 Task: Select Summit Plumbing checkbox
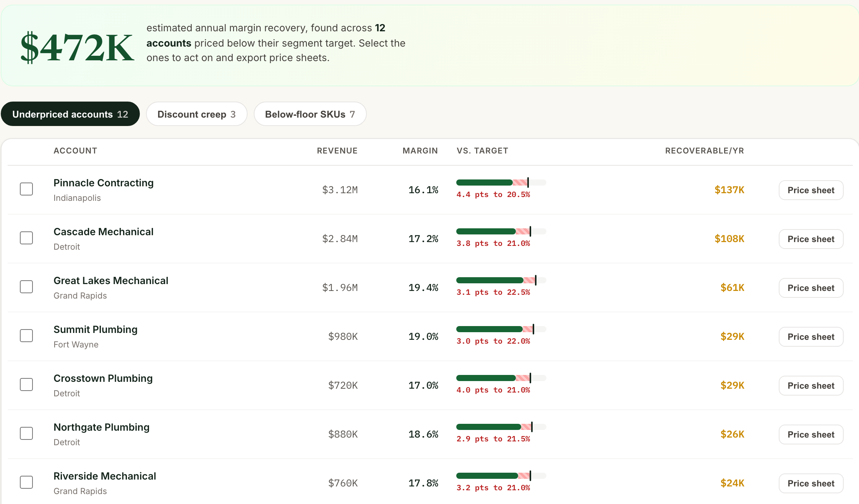(26, 336)
